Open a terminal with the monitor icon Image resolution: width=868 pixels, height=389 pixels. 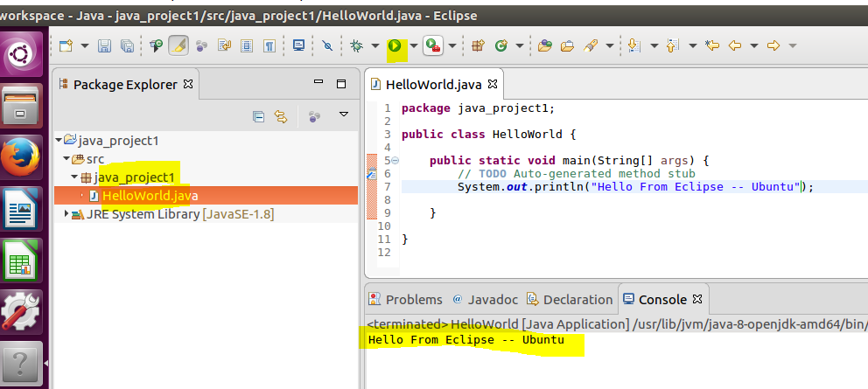[299, 46]
